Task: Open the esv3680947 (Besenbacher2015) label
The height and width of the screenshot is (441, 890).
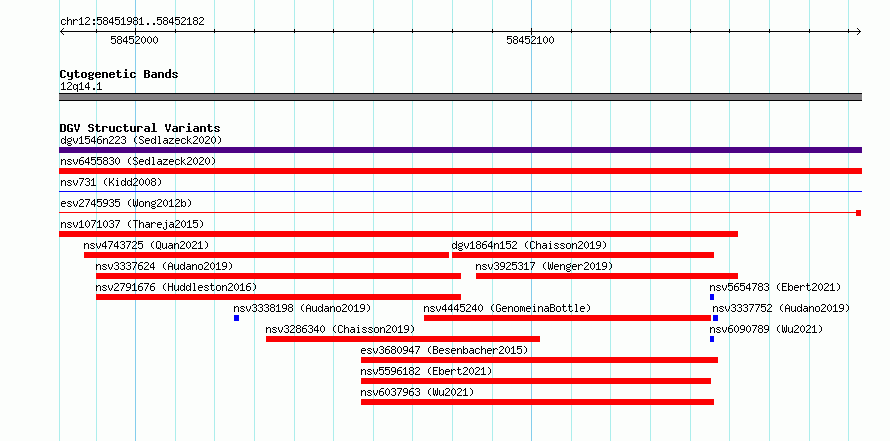Action: pos(444,350)
